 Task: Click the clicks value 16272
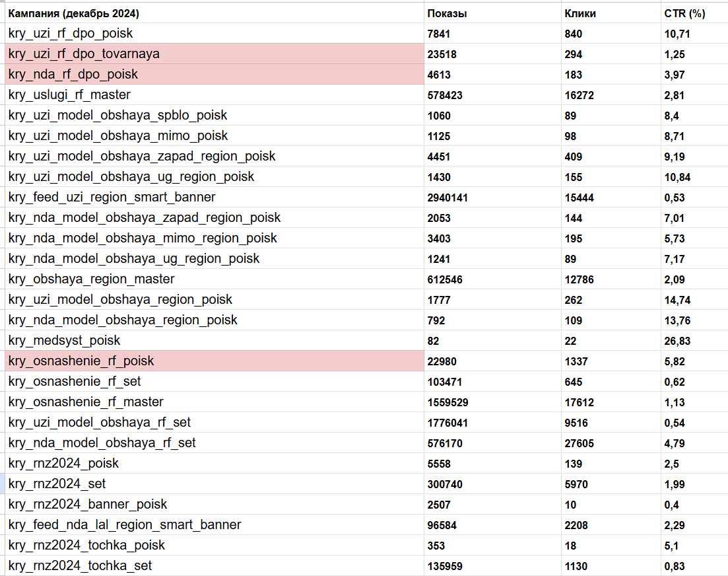[579, 95]
